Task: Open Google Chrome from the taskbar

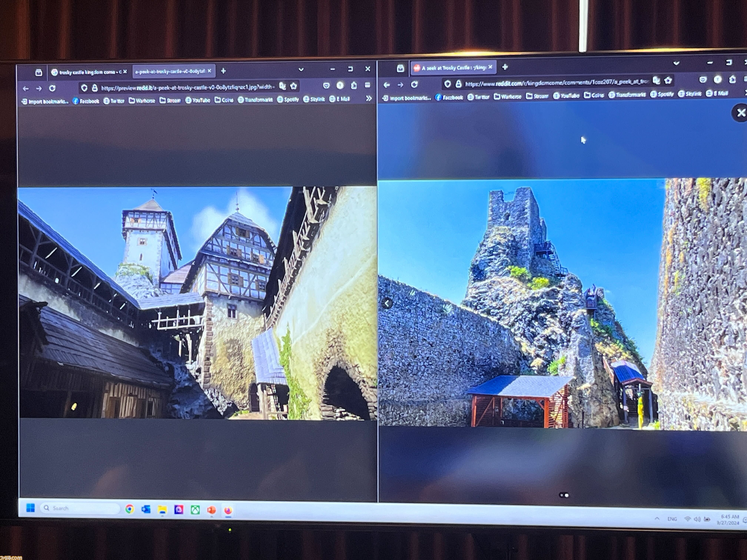Action: click(129, 509)
